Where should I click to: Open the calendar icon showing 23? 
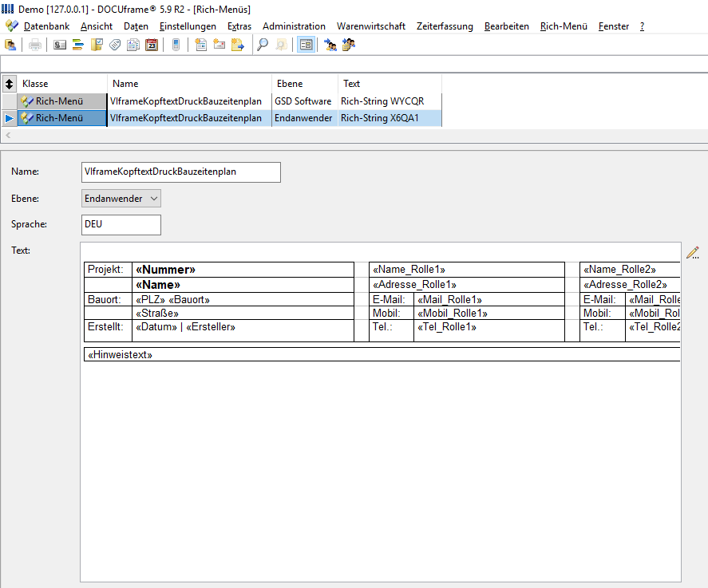tap(152, 45)
